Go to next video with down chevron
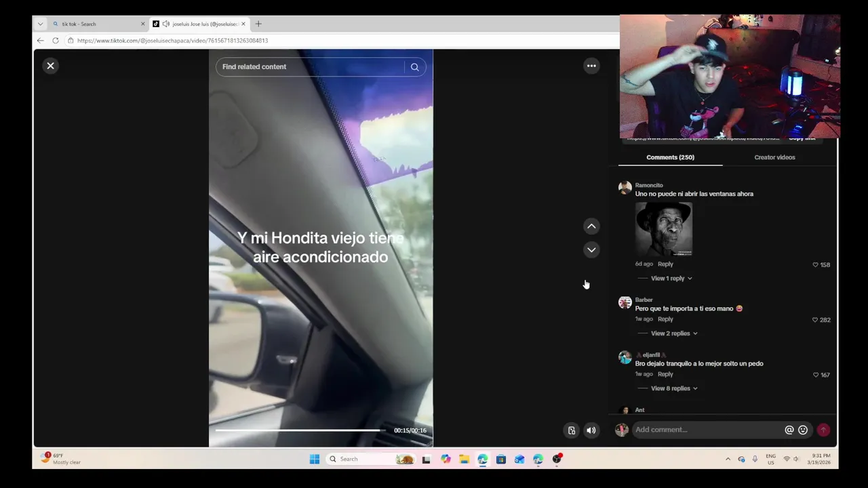Image resolution: width=868 pixels, height=488 pixels. pos(591,250)
